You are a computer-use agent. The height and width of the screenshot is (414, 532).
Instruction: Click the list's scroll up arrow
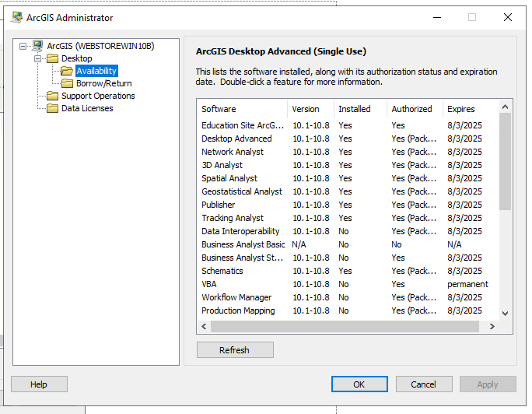click(506, 107)
